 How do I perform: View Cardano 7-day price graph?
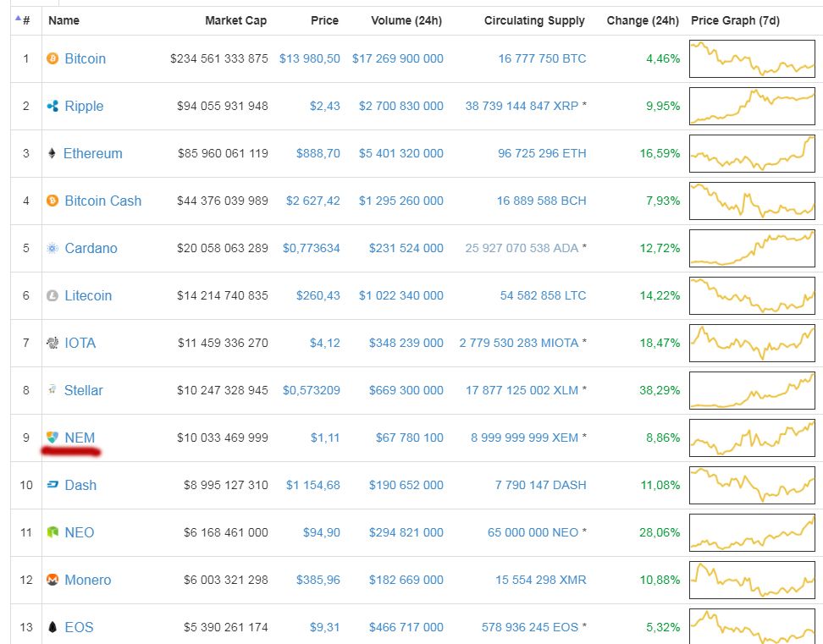(x=752, y=248)
